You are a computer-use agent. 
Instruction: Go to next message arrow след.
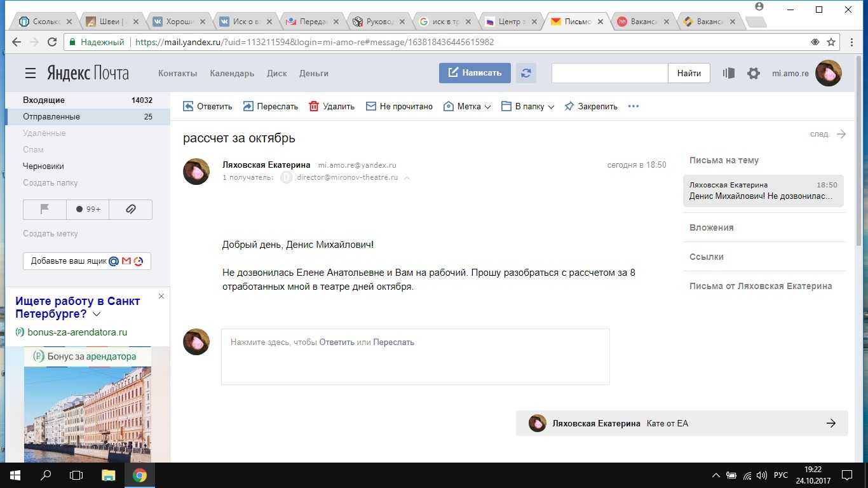tap(841, 134)
